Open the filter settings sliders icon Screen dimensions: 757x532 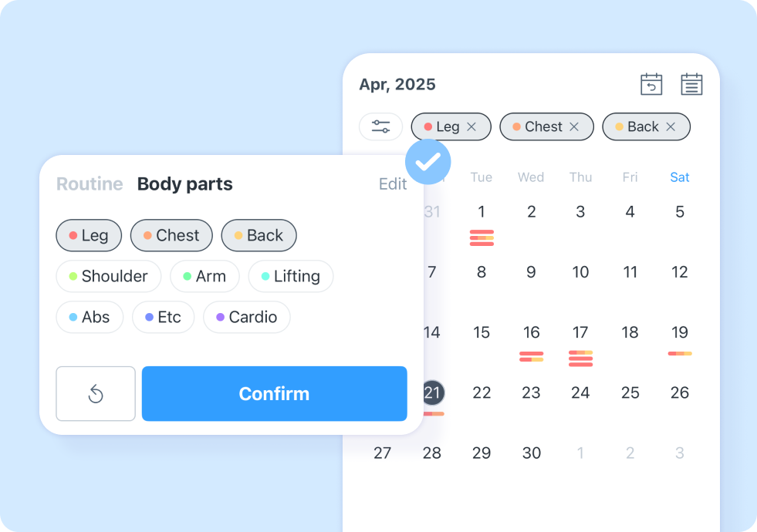380,126
